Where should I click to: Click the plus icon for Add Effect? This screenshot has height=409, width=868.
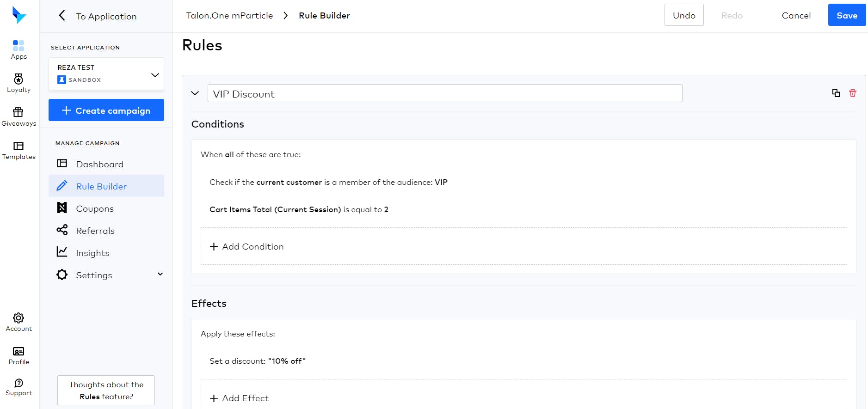[x=214, y=398]
